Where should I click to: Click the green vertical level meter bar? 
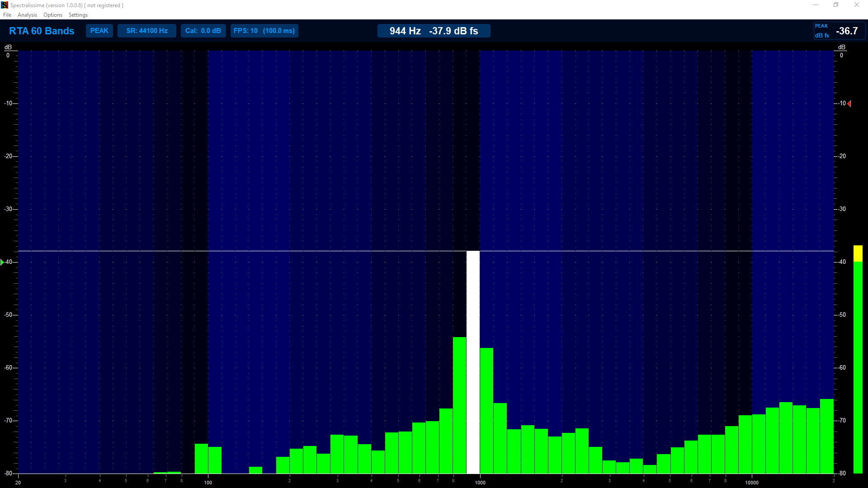(x=858, y=366)
